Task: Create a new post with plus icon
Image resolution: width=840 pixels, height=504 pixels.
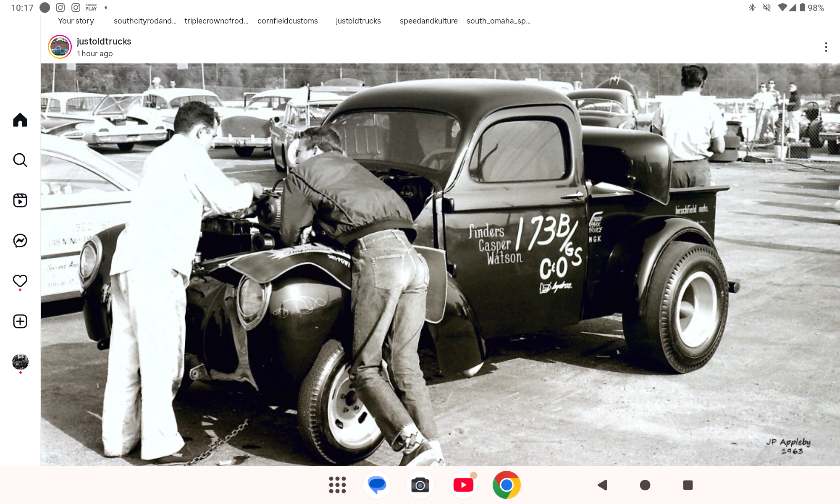Action: click(20, 321)
